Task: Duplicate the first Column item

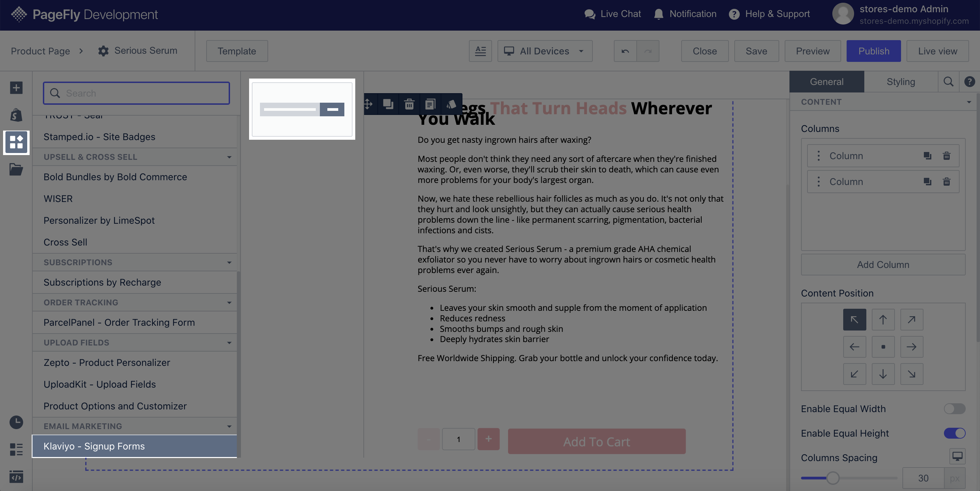Action: coord(928,156)
